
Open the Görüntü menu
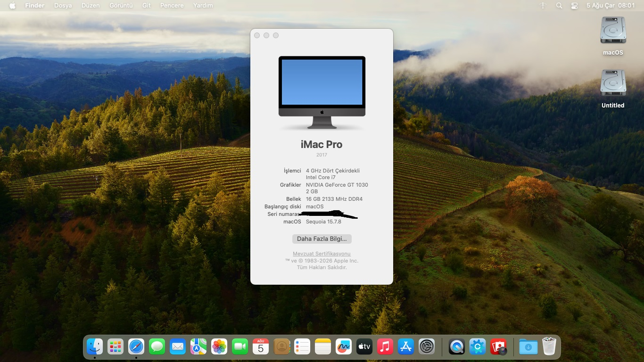point(121,6)
